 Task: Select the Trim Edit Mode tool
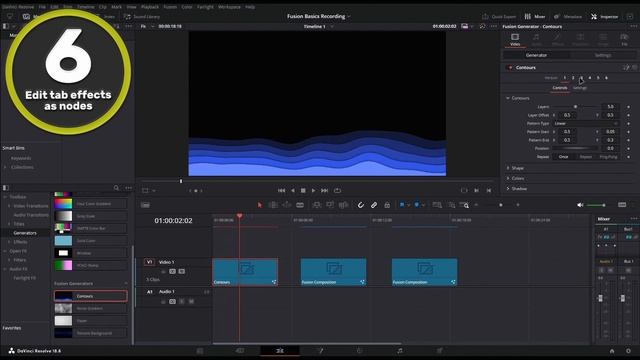click(x=273, y=205)
